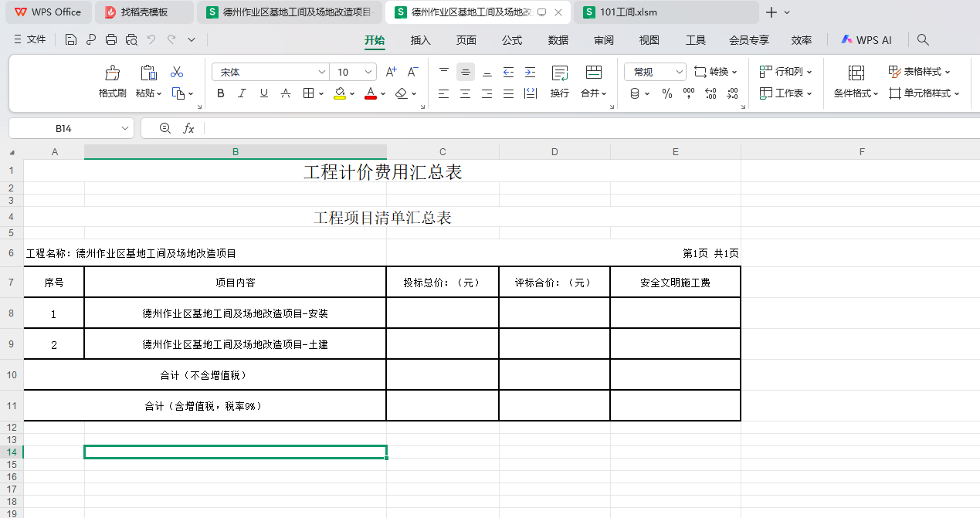The height and width of the screenshot is (518, 980).
Task: Click the Redo arrow icon
Action: pyautogui.click(x=171, y=40)
